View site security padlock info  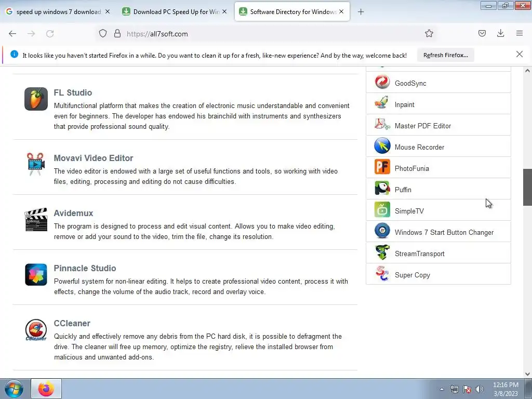coord(117,34)
